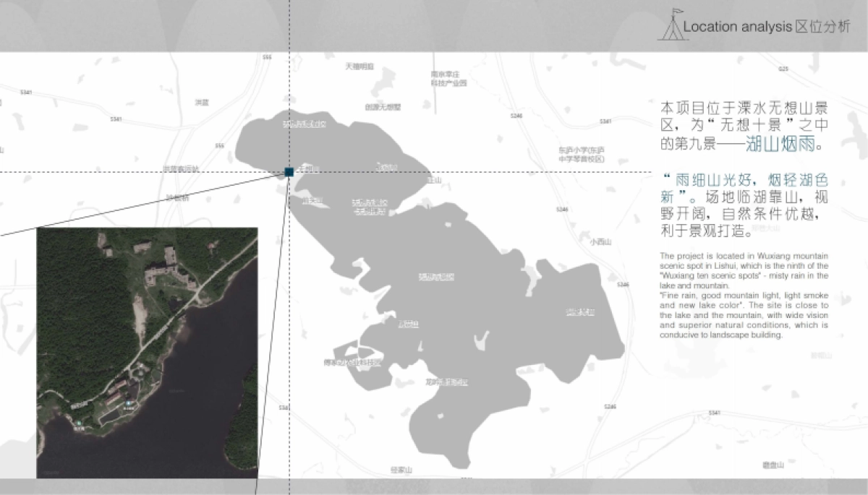Click the '洪蓝' town label

click(201, 102)
